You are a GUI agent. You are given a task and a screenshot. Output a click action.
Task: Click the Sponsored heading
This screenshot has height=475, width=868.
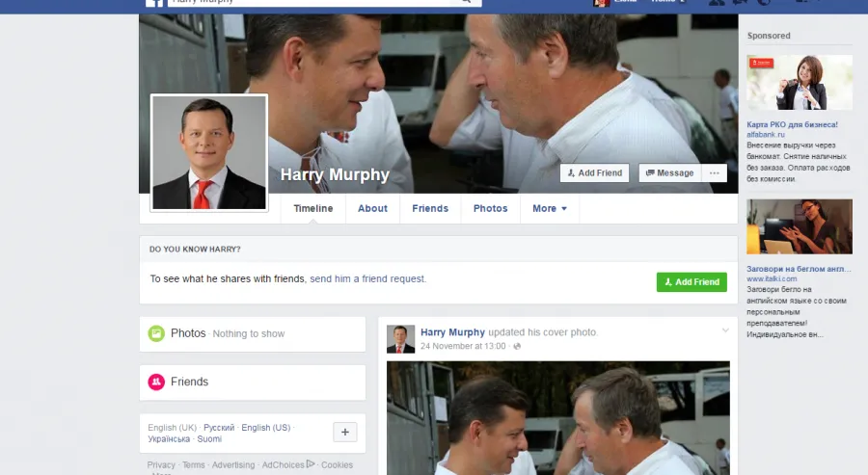point(769,36)
